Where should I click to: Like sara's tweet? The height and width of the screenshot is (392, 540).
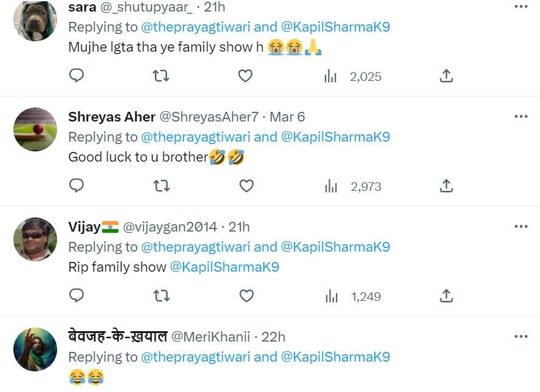pos(245,76)
